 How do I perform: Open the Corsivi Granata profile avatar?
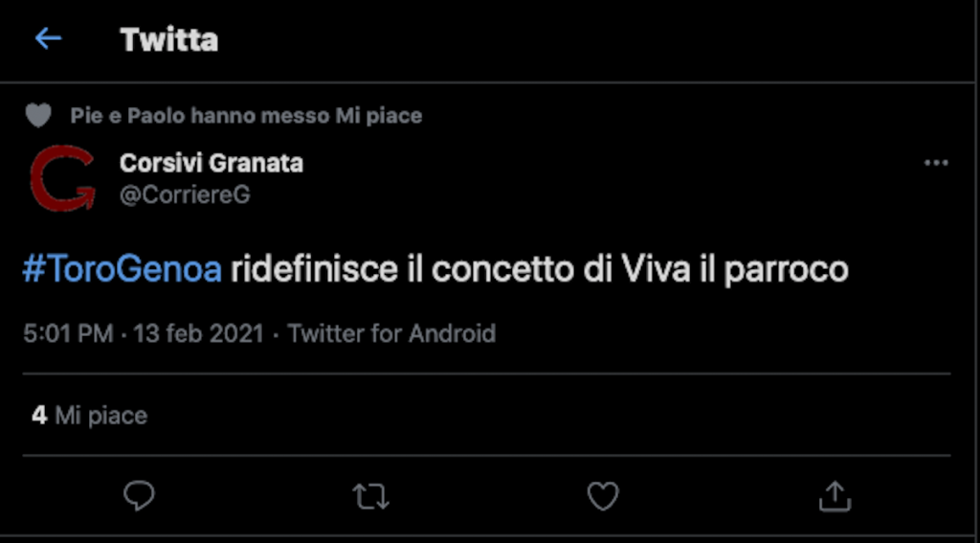tap(62, 178)
